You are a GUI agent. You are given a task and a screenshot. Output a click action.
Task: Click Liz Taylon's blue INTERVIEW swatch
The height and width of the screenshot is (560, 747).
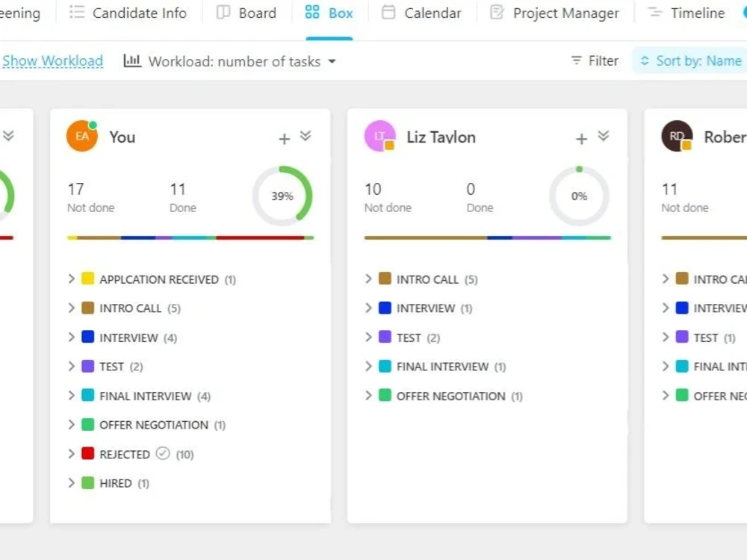click(385, 308)
